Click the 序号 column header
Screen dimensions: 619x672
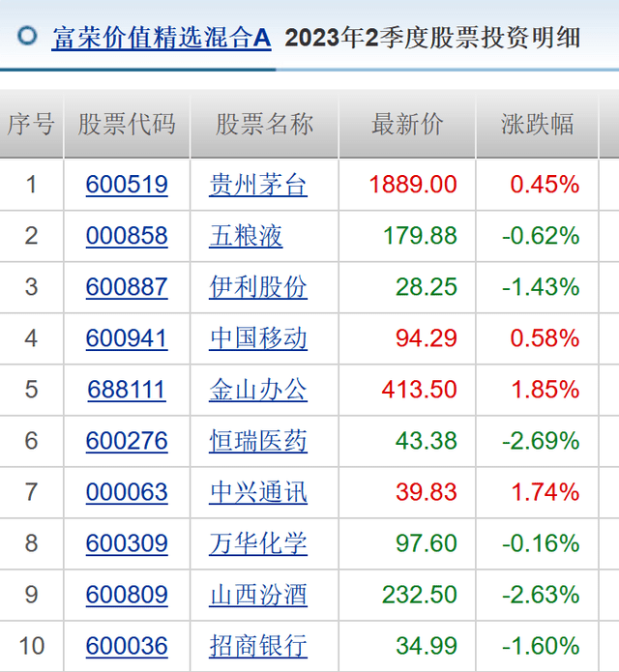(x=31, y=125)
